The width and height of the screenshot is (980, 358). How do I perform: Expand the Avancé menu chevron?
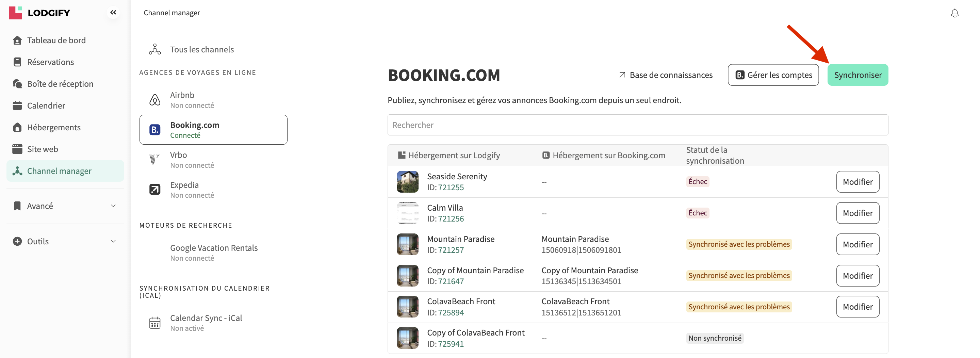coord(113,206)
